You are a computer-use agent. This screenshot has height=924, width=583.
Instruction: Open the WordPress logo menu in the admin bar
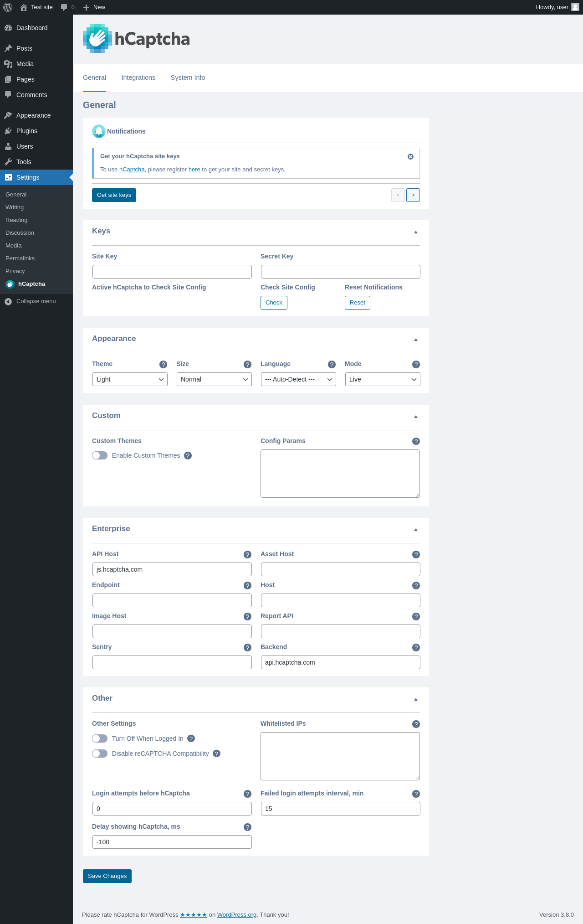click(8, 7)
